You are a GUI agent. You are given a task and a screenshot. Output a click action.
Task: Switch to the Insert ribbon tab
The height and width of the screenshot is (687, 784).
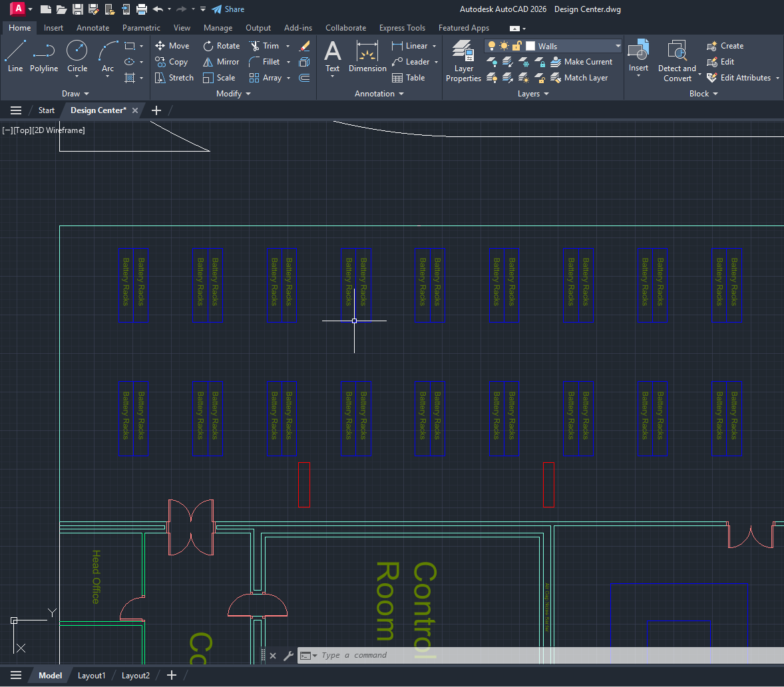[x=53, y=28]
